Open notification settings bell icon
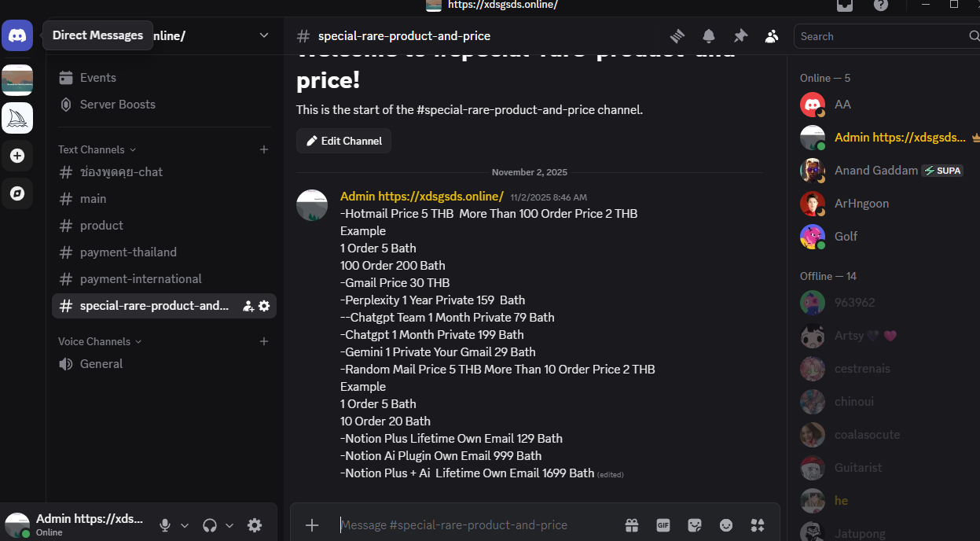The image size is (980, 541). tap(708, 35)
